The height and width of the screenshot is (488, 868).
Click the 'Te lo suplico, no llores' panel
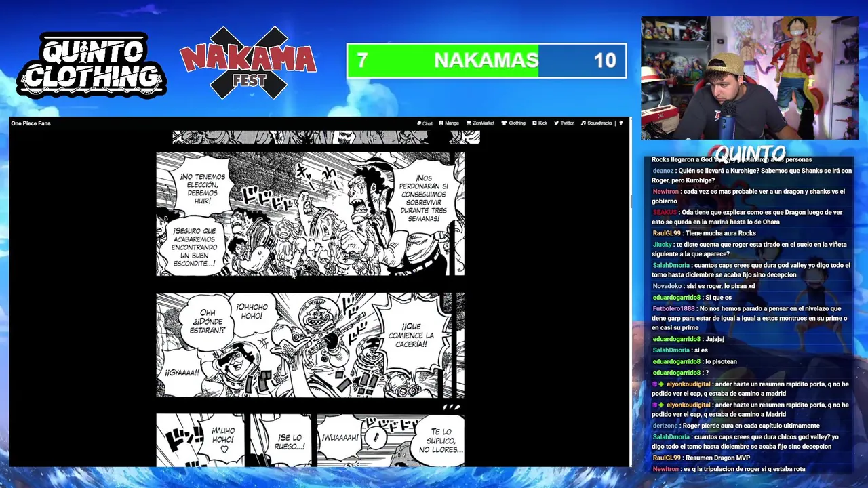390,441
